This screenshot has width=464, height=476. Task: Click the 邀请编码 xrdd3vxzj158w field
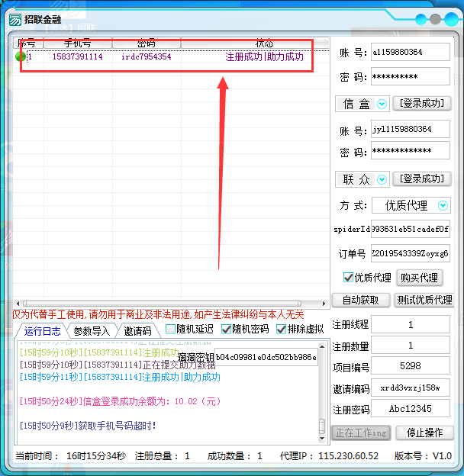411,388
